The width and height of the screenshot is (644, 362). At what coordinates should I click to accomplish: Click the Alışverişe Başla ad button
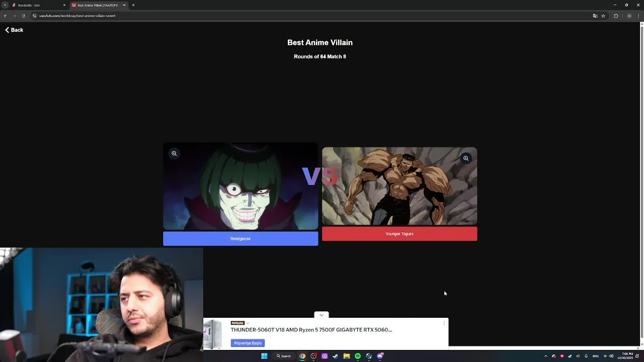[x=248, y=343]
